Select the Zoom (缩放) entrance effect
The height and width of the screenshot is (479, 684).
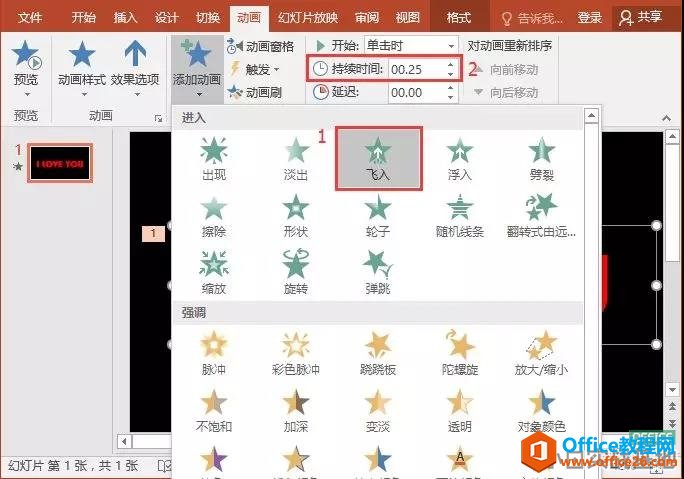coord(214,272)
